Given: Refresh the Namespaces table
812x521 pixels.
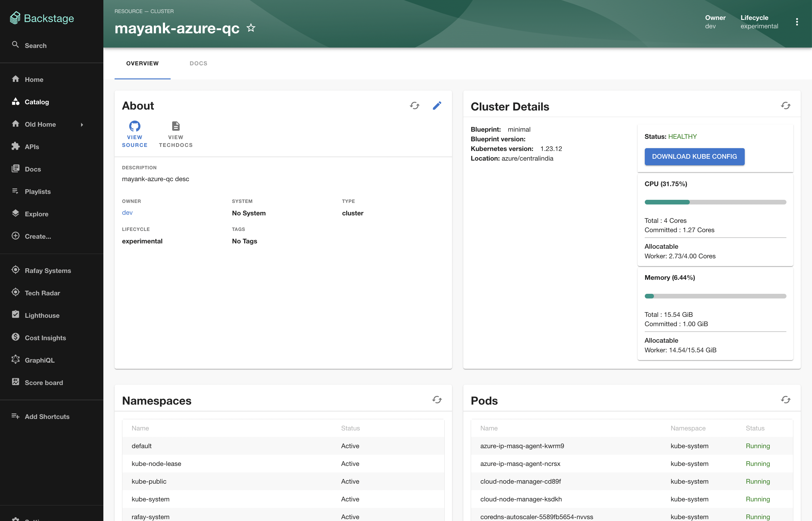Looking at the screenshot, I should [x=437, y=400].
